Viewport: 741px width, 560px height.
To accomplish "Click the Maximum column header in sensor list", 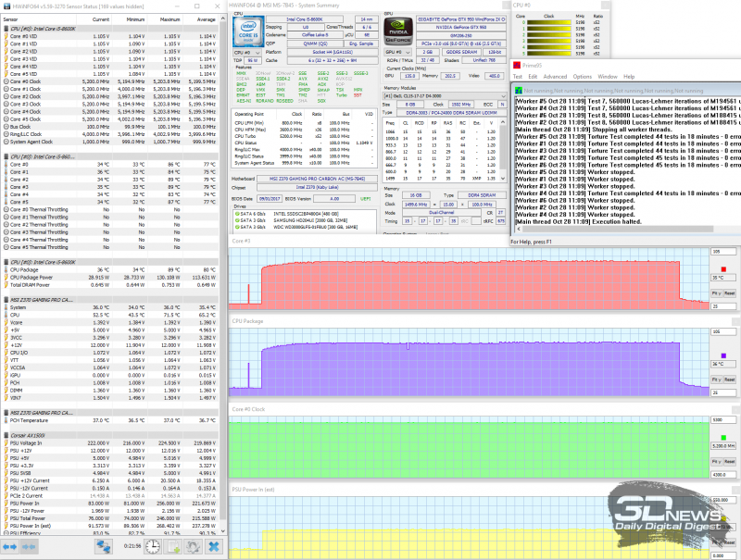I will point(164,19).
